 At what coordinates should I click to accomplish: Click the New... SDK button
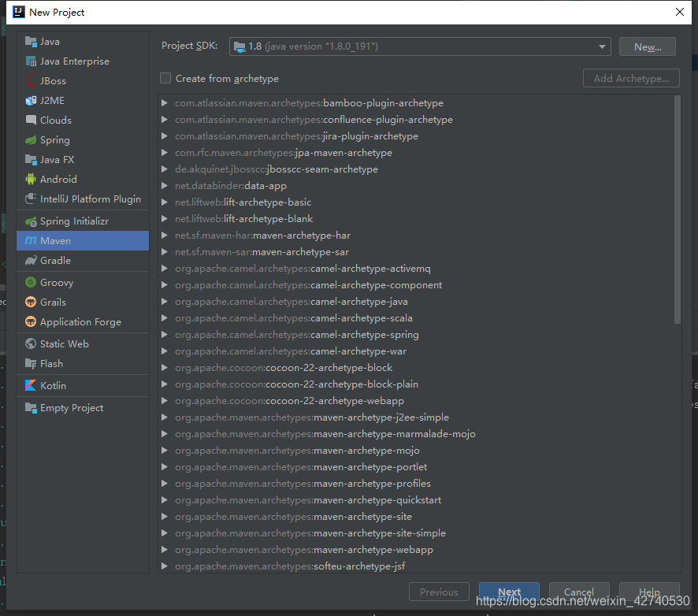pyautogui.click(x=648, y=46)
